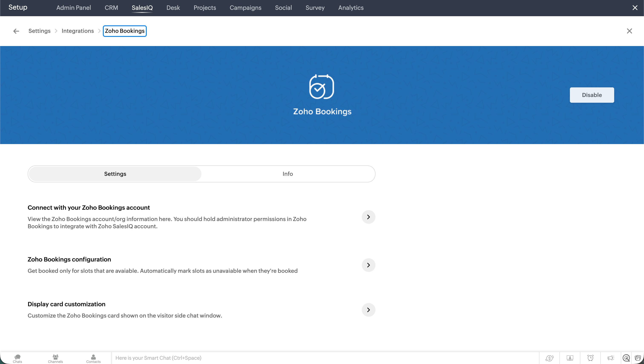644x364 pixels.
Task: Close the Setup overlay
Action: pyautogui.click(x=635, y=8)
